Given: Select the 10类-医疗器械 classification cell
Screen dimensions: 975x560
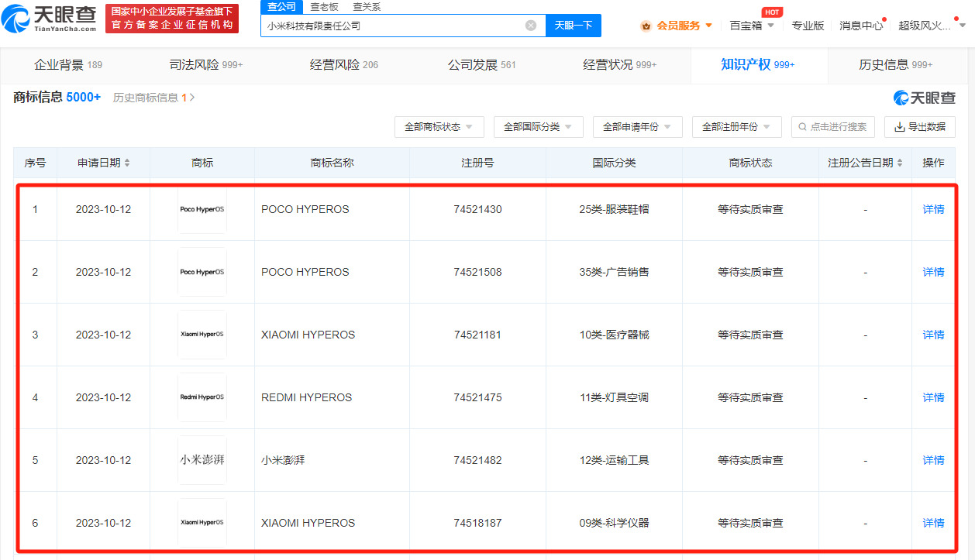Looking at the screenshot, I should (614, 335).
